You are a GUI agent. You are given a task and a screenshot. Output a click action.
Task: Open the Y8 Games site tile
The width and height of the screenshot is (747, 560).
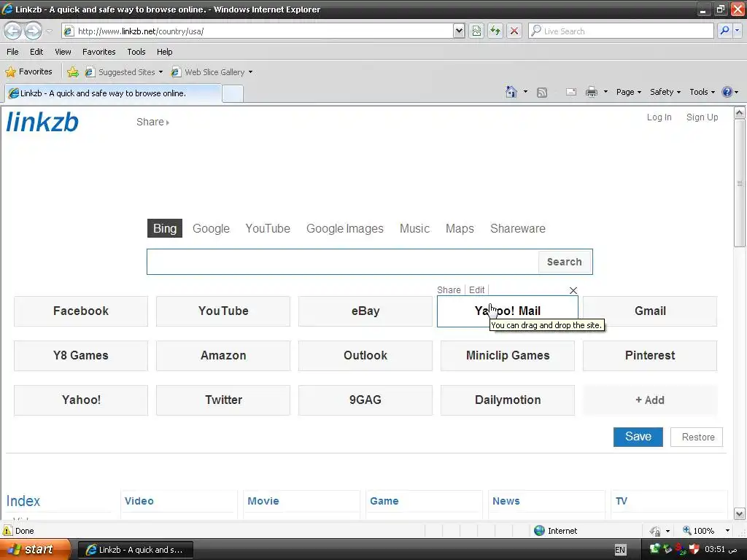click(x=81, y=356)
